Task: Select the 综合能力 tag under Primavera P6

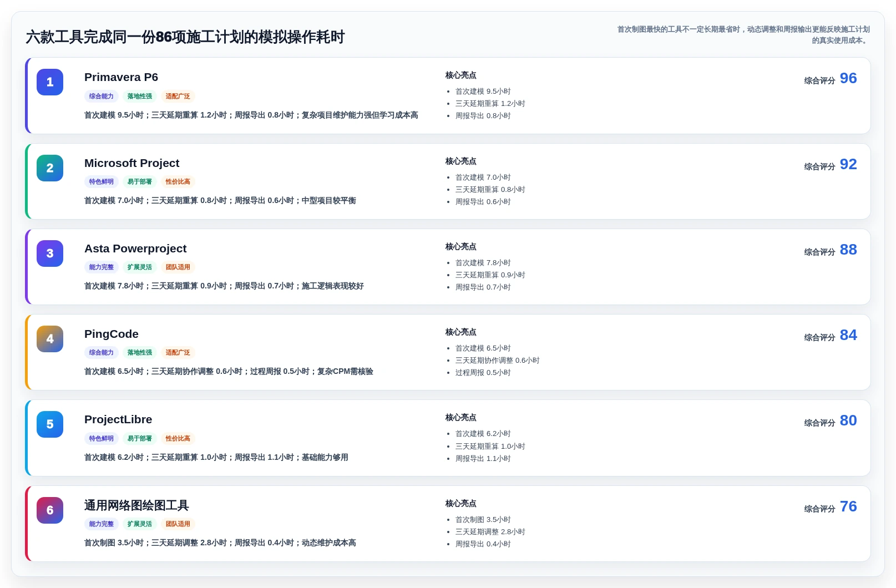Action: click(102, 96)
